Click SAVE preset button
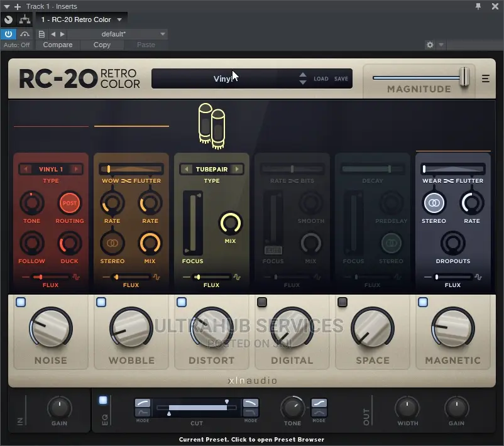504x446 pixels. pos(341,79)
